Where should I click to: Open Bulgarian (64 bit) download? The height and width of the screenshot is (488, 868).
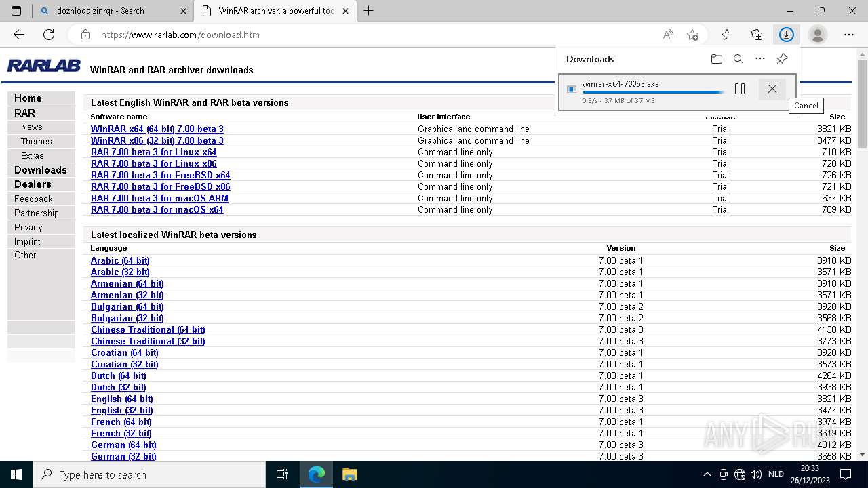127,306
